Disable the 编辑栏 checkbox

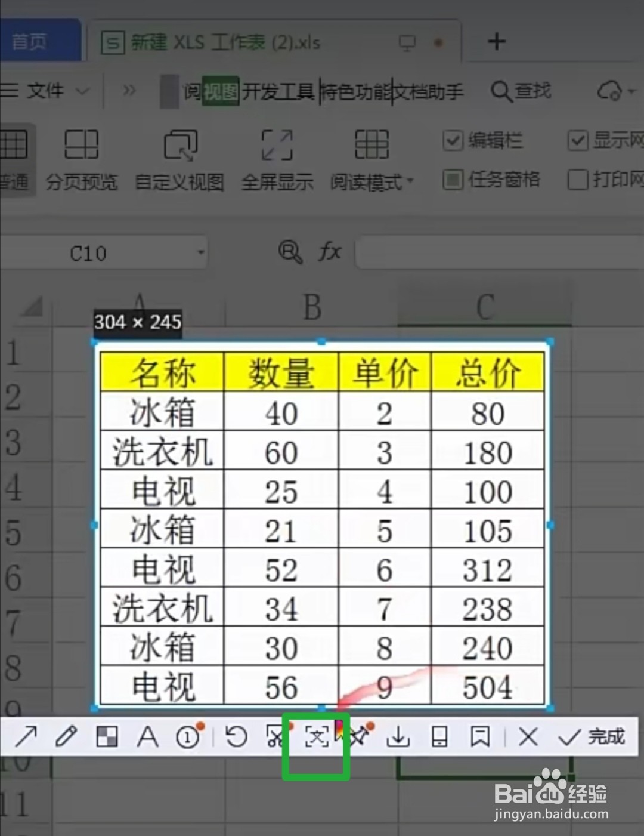(453, 141)
